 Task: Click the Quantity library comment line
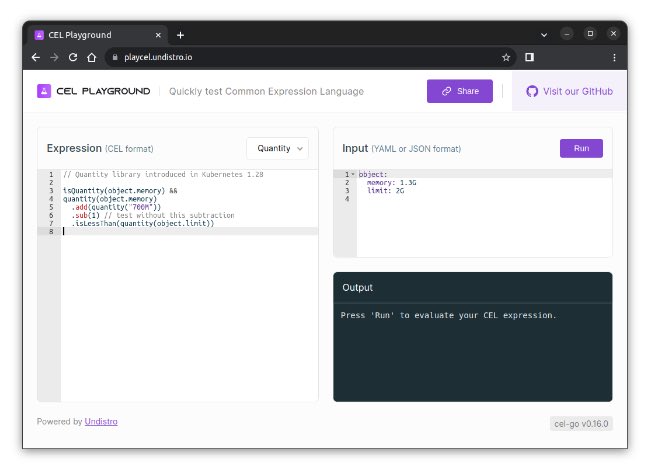pyautogui.click(x=163, y=174)
